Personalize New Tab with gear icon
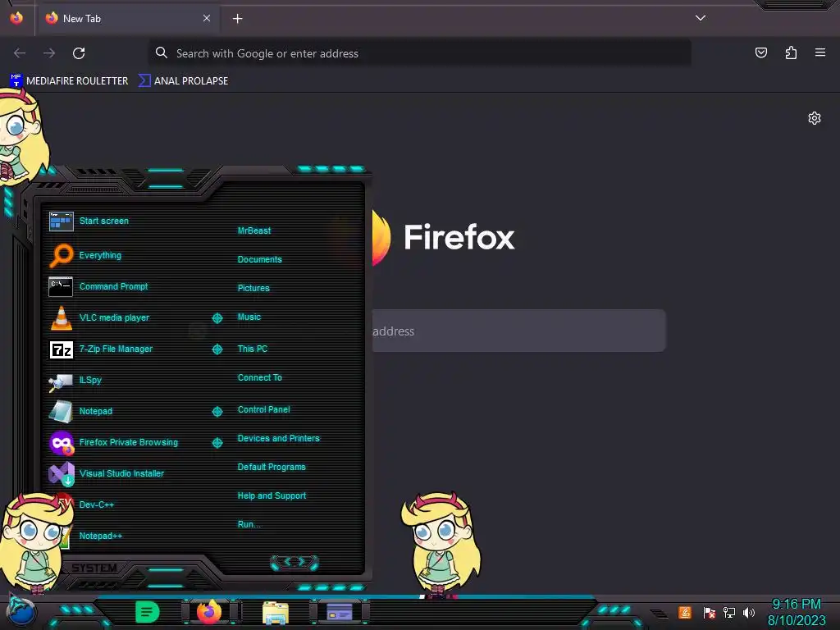The width and height of the screenshot is (840, 630). [x=815, y=118]
